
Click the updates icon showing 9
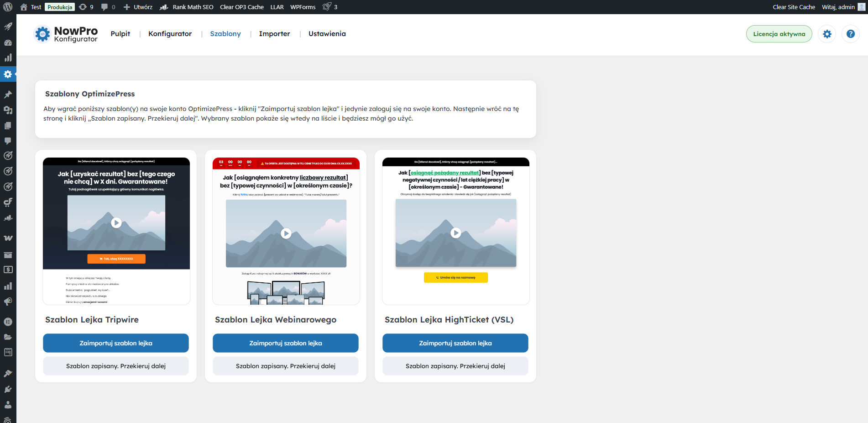click(86, 7)
